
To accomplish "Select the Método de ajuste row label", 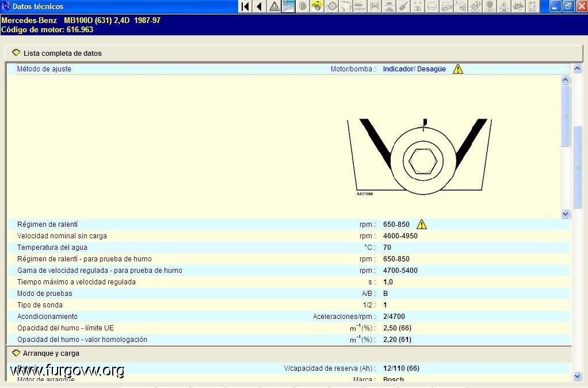I will (44, 69).
